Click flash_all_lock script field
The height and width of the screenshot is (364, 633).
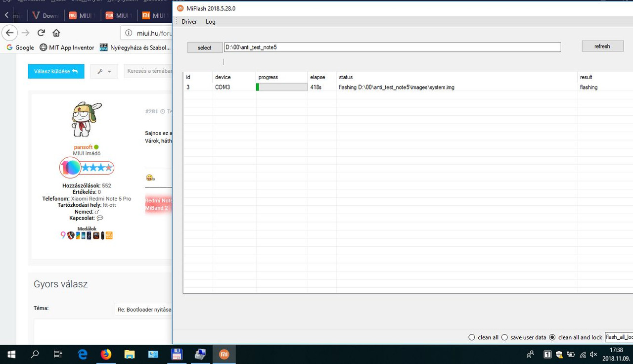coord(619,337)
